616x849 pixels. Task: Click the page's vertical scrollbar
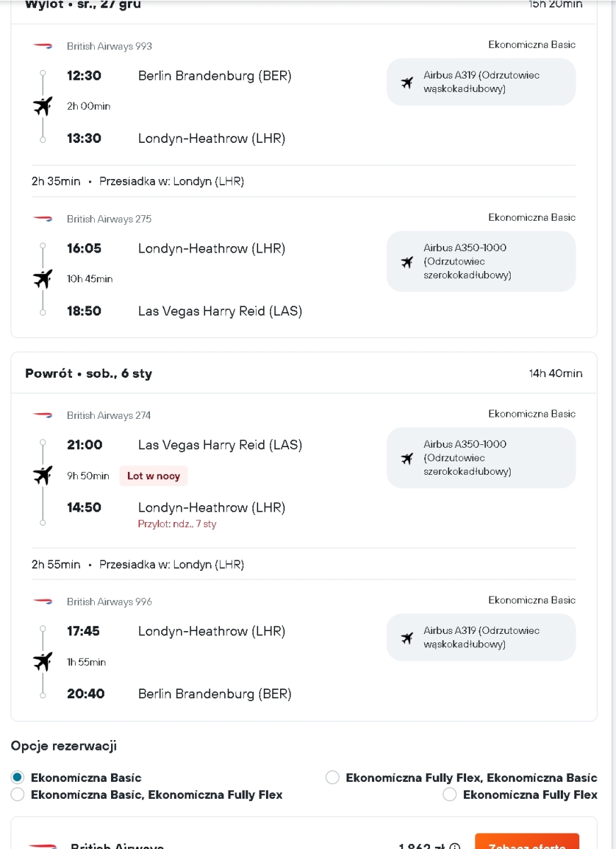click(x=612, y=424)
